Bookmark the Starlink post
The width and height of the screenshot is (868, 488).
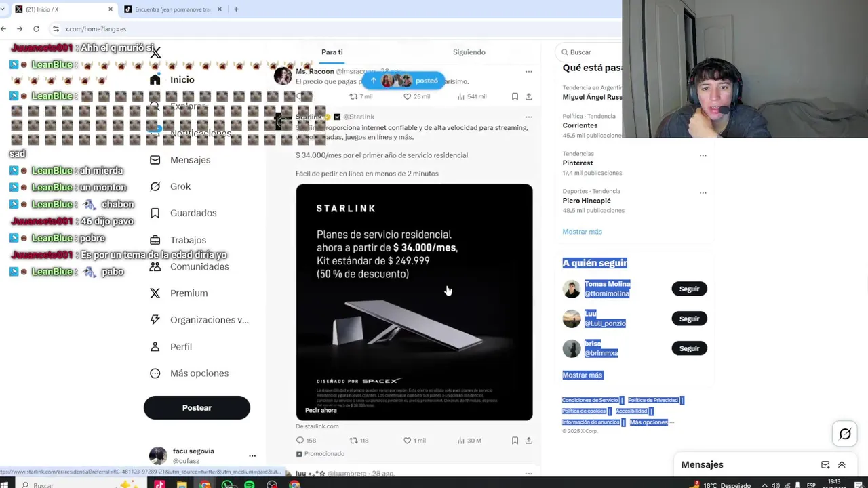[x=515, y=441]
